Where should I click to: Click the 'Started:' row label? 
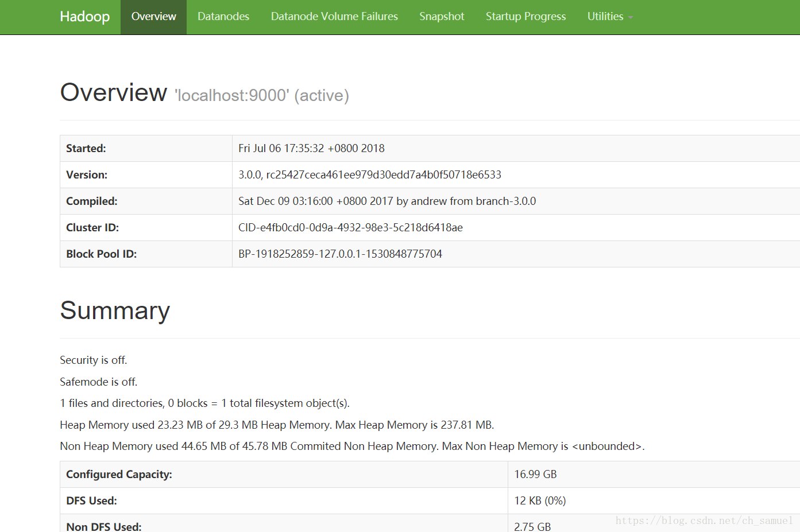click(86, 149)
